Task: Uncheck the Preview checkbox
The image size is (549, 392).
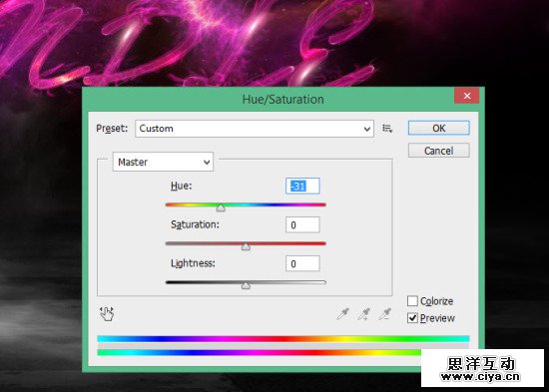Action: (x=412, y=318)
